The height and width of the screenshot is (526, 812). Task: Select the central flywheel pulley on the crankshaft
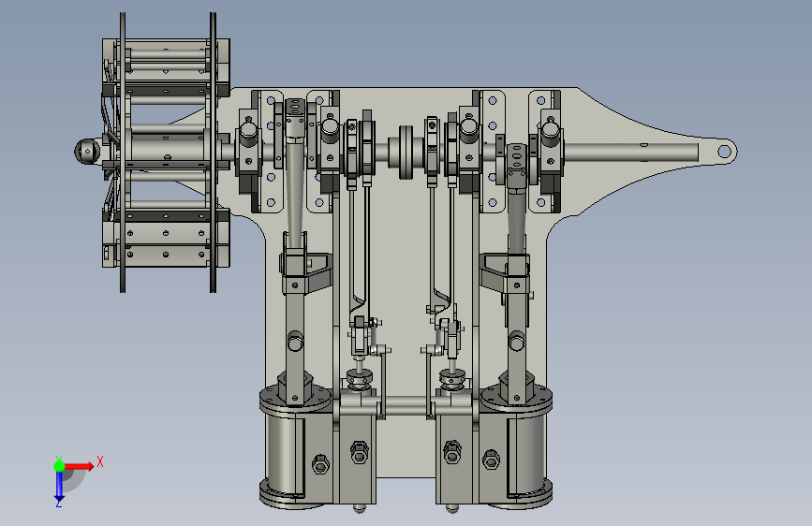(x=406, y=152)
